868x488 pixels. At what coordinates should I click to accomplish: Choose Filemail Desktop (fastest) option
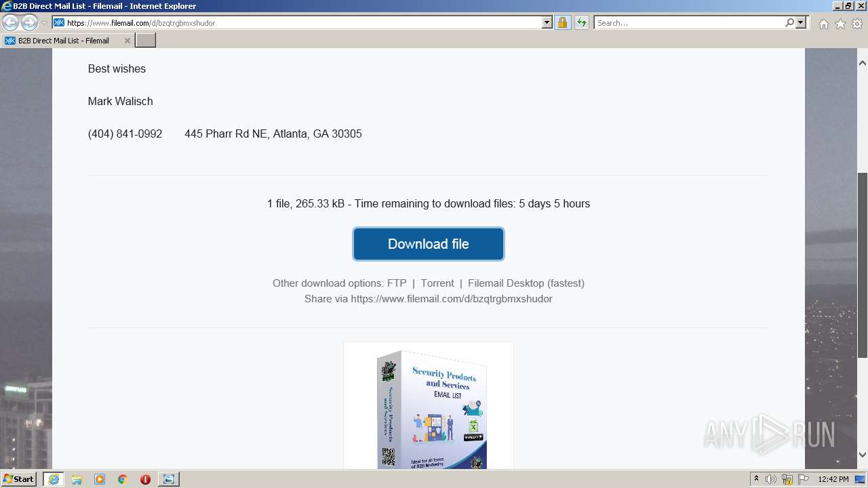(x=526, y=283)
